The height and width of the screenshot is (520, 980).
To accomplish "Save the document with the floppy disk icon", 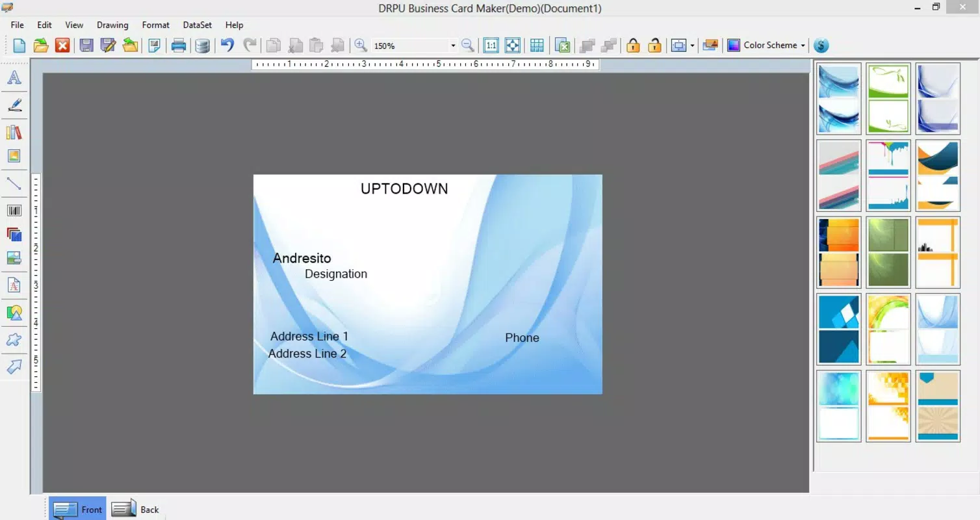I will [x=86, y=45].
